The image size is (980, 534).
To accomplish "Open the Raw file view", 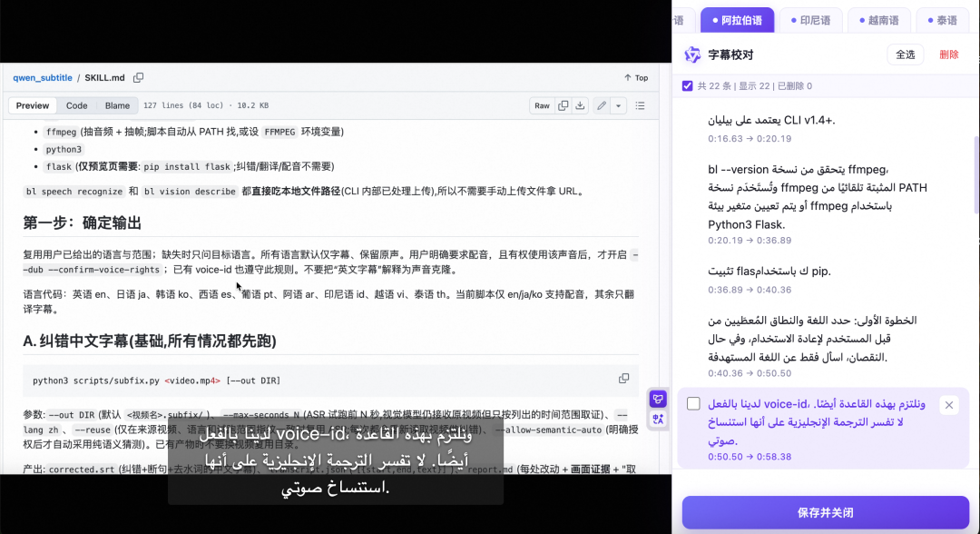I will [x=542, y=105].
